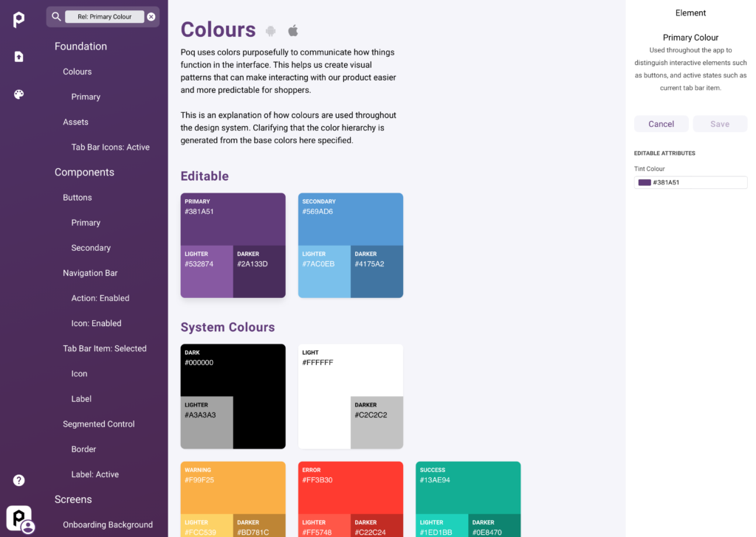
Task: Select the Secondary #569AD6 colour swatch
Action: click(x=351, y=219)
